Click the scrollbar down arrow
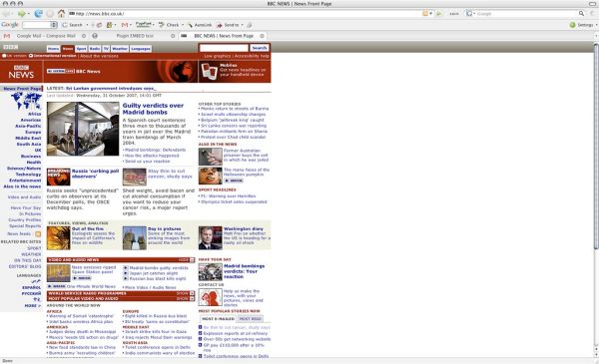 (596, 354)
